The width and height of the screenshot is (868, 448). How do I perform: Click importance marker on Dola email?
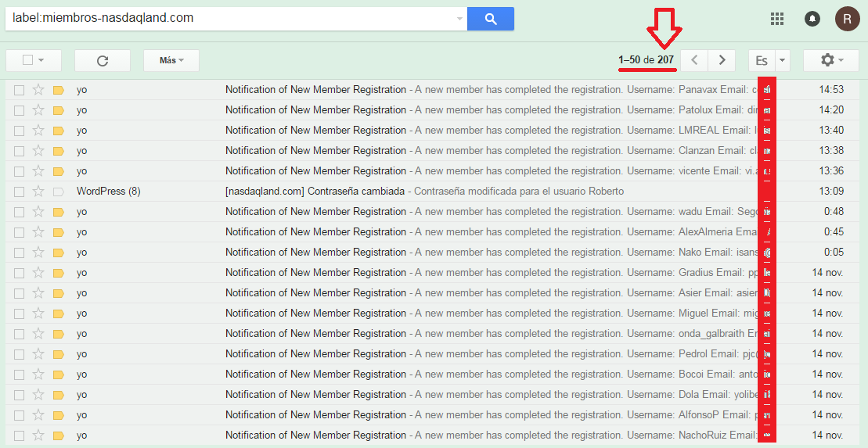click(59, 395)
